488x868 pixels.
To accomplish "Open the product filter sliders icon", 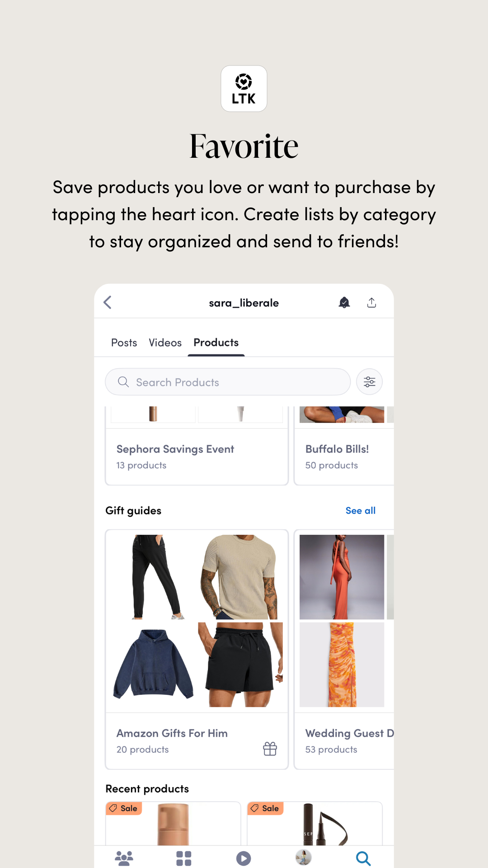I will [369, 382].
